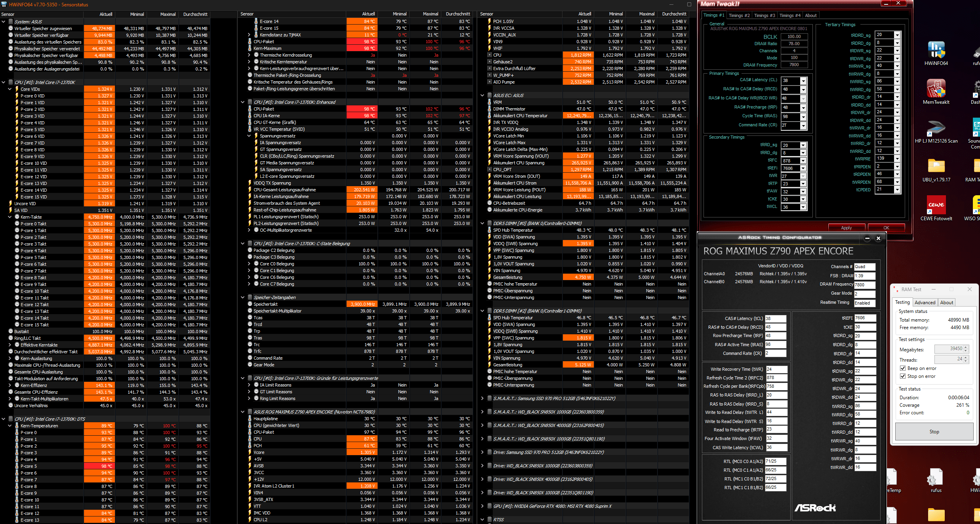This screenshot has height=524, width=980.
Task: Open the About tab in RAM Test
Action: [x=947, y=303]
